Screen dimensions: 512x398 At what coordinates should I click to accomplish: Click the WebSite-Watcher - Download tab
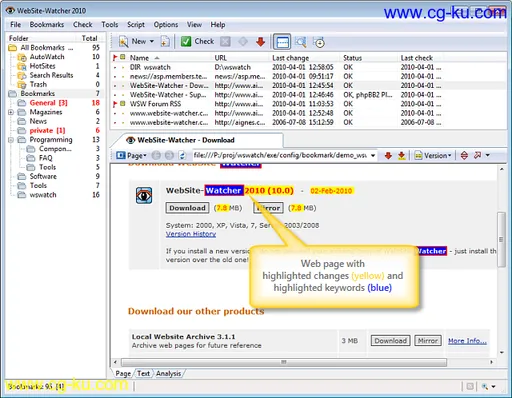[199, 140]
